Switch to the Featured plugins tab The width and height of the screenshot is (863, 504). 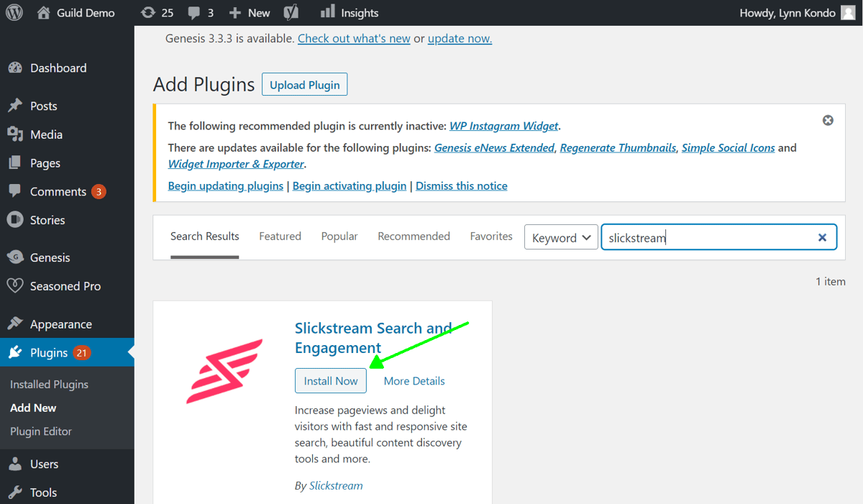coord(280,236)
